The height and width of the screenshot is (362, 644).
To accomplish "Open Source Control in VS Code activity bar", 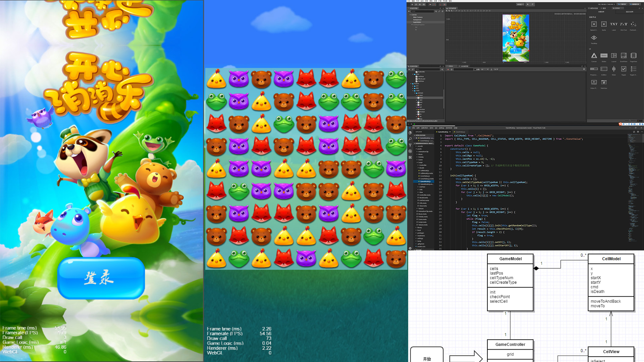I will pyautogui.click(x=410, y=145).
